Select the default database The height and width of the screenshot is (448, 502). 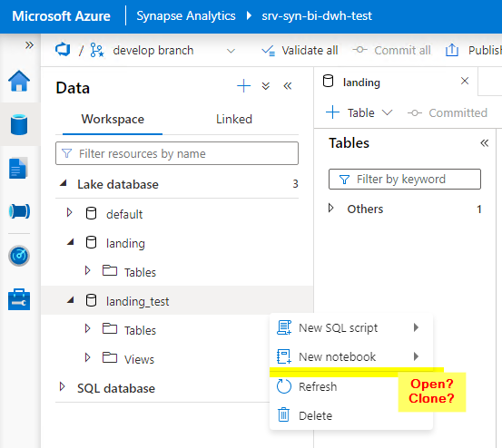pyautogui.click(x=124, y=214)
